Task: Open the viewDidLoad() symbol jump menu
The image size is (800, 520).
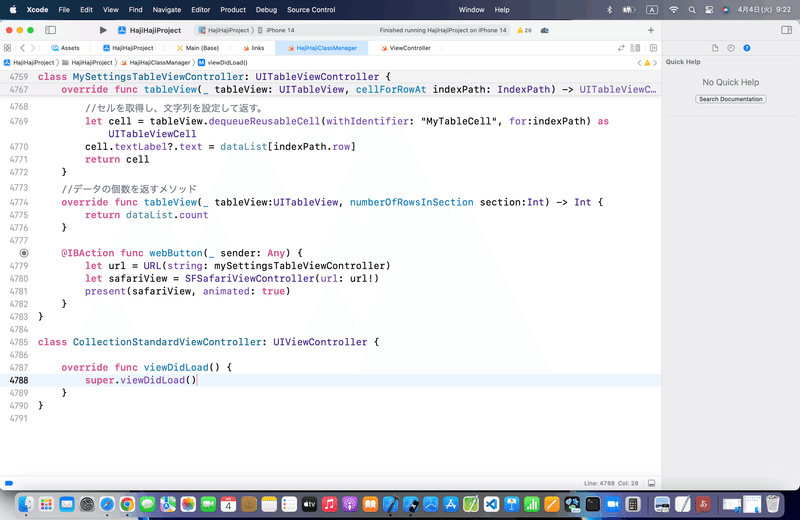Action: coord(222,63)
